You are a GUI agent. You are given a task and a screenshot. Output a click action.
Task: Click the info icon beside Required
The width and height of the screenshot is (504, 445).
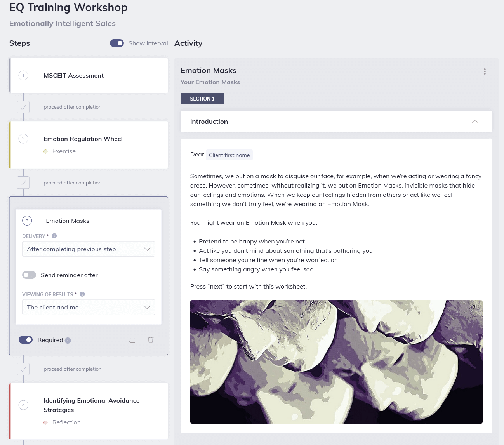pos(68,340)
